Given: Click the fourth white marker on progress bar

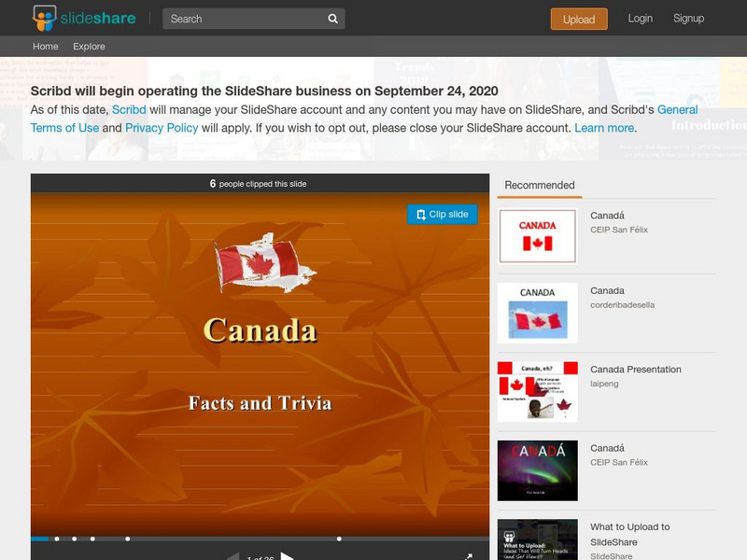Looking at the screenshot, I should pos(127,539).
